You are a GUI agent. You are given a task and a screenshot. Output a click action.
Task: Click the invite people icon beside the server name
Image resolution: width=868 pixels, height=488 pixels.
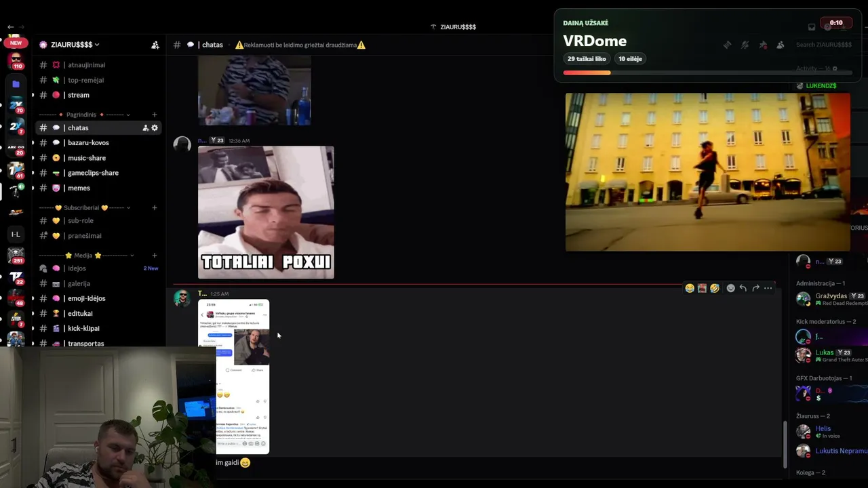pyautogui.click(x=155, y=45)
